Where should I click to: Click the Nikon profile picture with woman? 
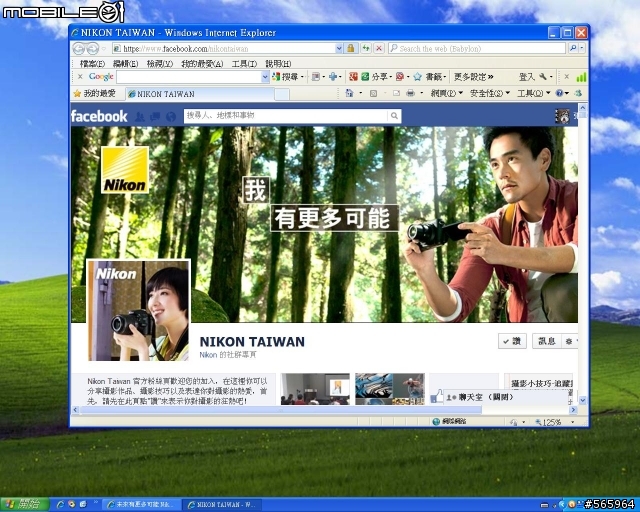tap(139, 310)
